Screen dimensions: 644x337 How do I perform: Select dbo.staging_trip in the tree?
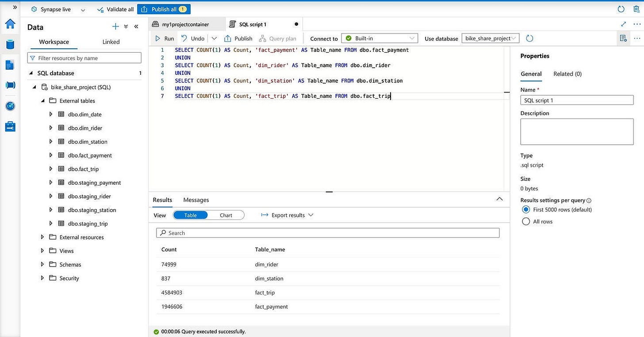[x=88, y=224]
